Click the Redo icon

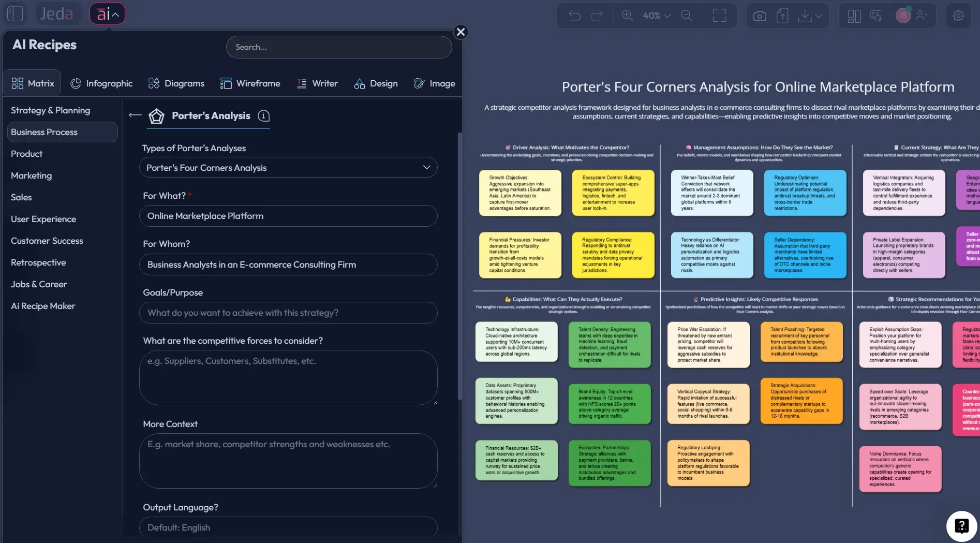click(598, 16)
